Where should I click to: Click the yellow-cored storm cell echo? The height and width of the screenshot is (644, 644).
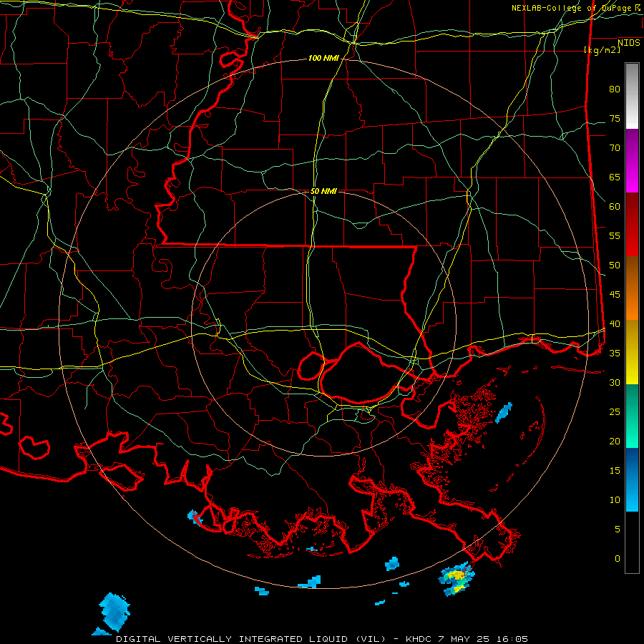[x=456, y=578]
